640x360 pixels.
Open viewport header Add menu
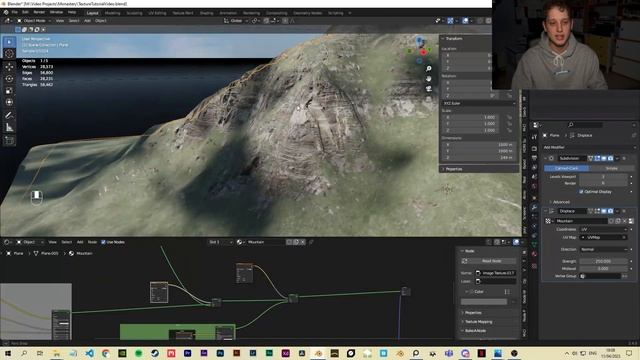click(87, 20)
